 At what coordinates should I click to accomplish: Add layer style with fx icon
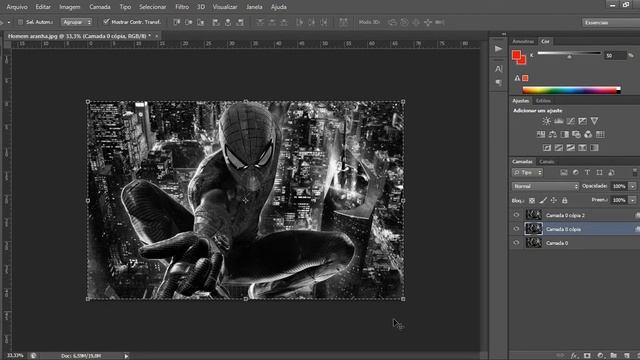click(574, 356)
